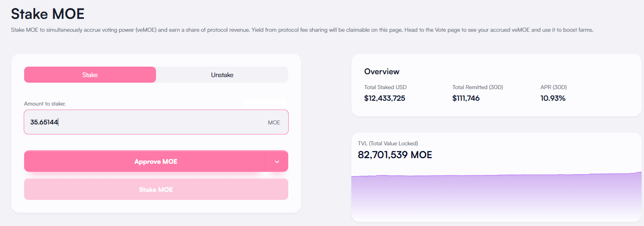Click the protocol revenue description text
Image resolution: width=644 pixels, height=226 pixels.
coord(301,30)
